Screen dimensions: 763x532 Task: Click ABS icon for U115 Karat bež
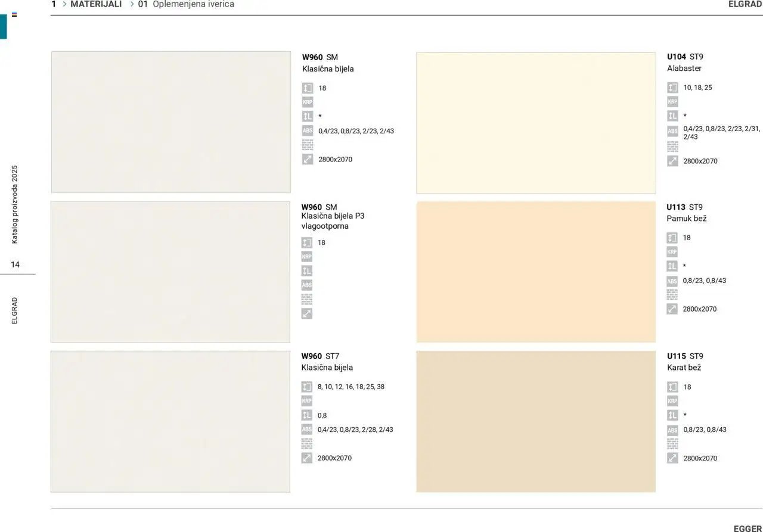click(672, 430)
